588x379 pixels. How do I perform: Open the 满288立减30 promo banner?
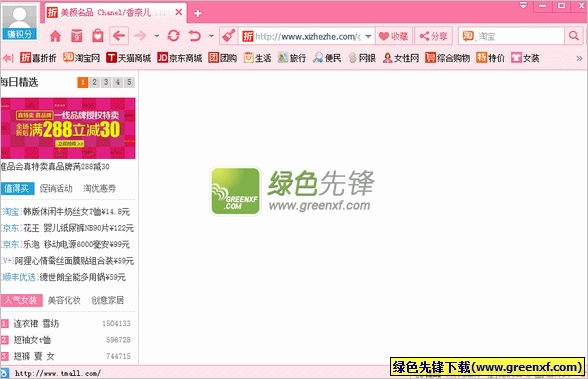[x=68, y=128]
